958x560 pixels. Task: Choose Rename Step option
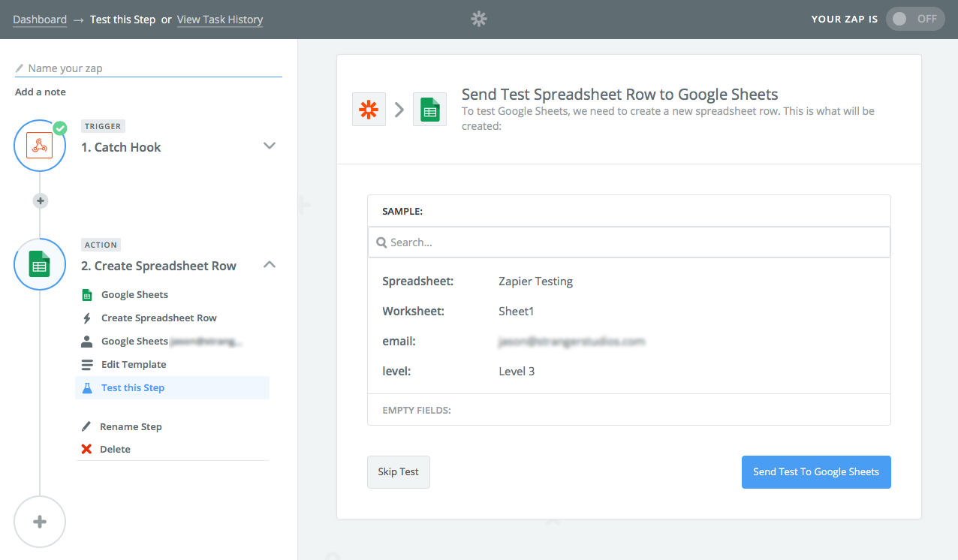click(131, 426)
